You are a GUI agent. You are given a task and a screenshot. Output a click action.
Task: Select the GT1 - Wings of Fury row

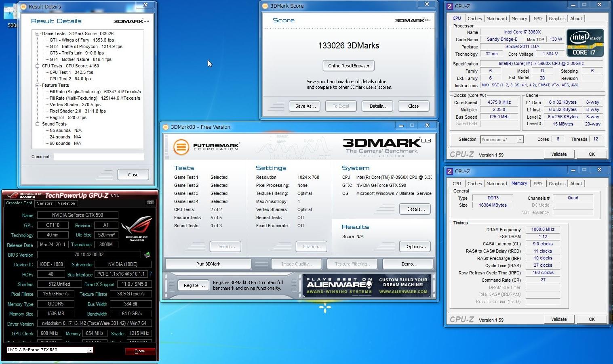[x=82, y=40]
